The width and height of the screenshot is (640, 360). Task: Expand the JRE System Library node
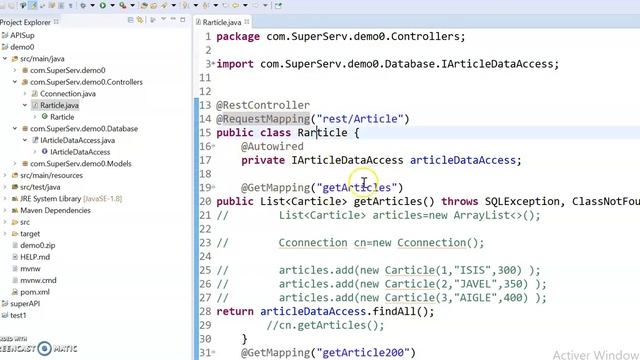coord(5,199)
